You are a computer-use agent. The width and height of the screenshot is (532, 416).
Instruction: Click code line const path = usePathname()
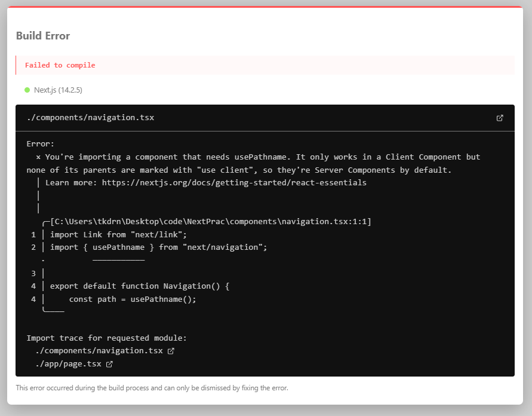click(x=133, y=299)
